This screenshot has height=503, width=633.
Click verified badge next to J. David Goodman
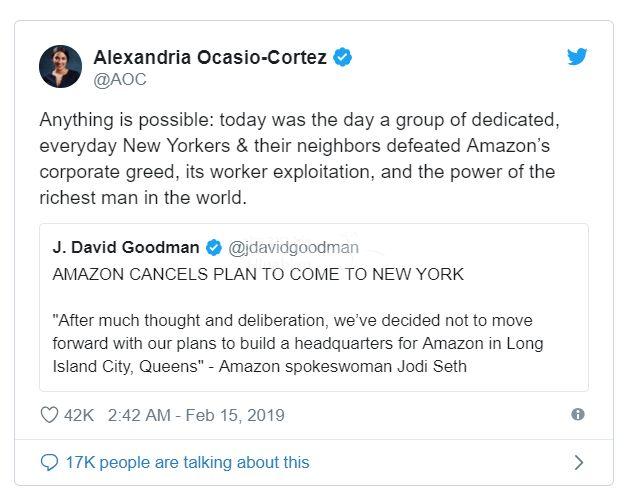[x=214, y=248]
